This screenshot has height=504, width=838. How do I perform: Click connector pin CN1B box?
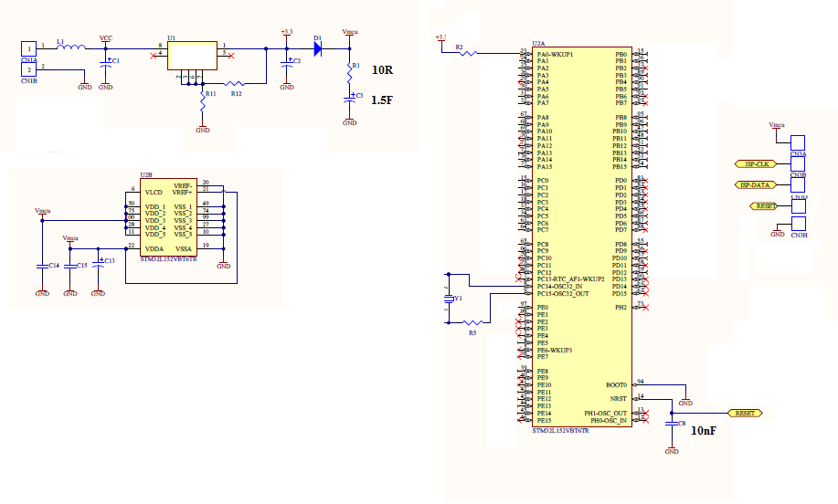[29, 69]
